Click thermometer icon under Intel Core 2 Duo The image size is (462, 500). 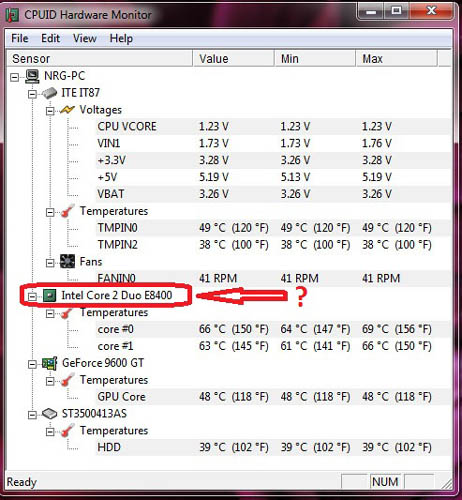[67, 313]
